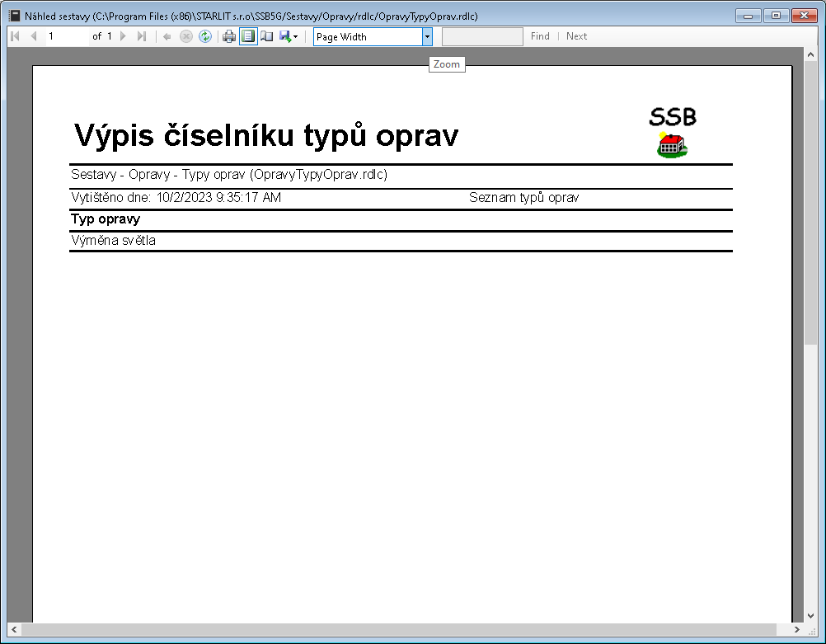Print the report using the printer icon

[229, 36]
